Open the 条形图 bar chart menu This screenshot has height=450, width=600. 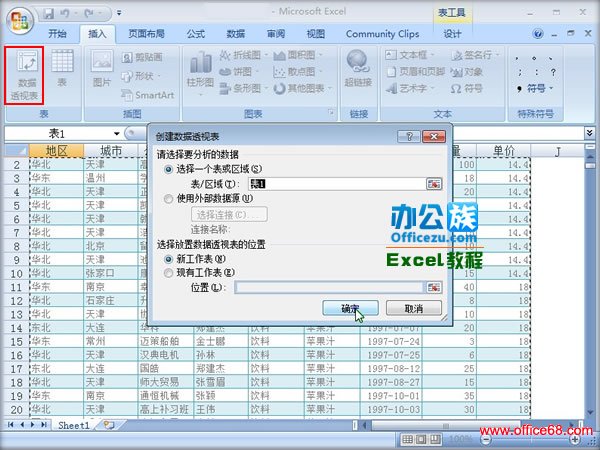(x=243, y=88)
